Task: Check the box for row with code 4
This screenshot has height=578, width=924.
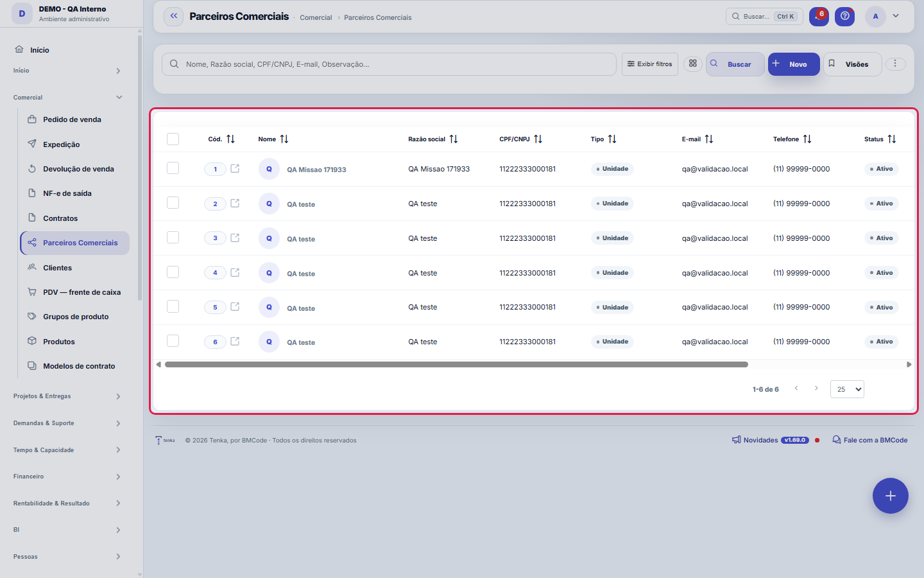Action: [173, 272]
